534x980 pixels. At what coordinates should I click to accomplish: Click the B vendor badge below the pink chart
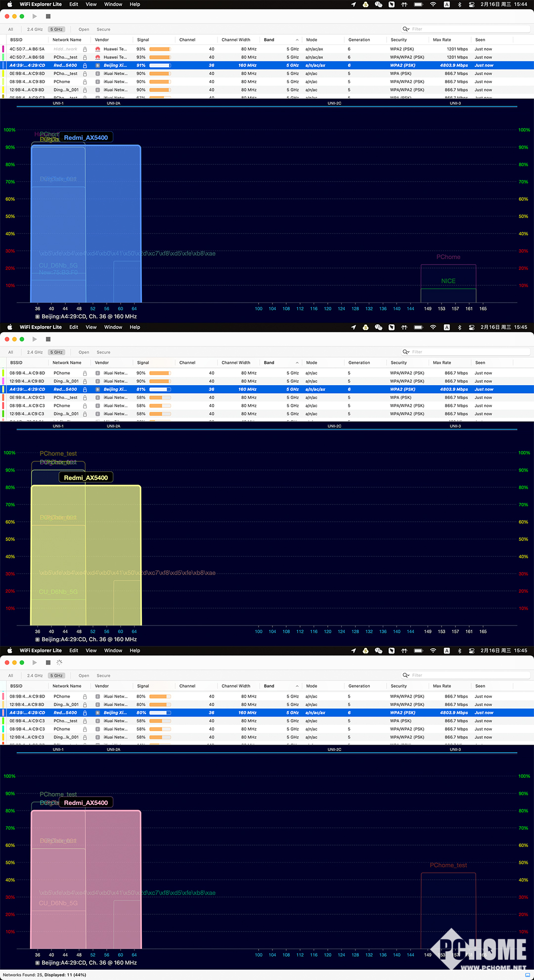[x=38, y=963]
